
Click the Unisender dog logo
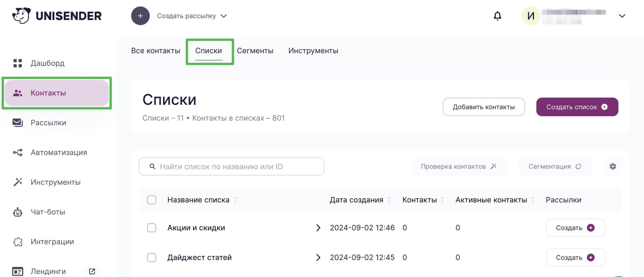[x=21, y=16]
